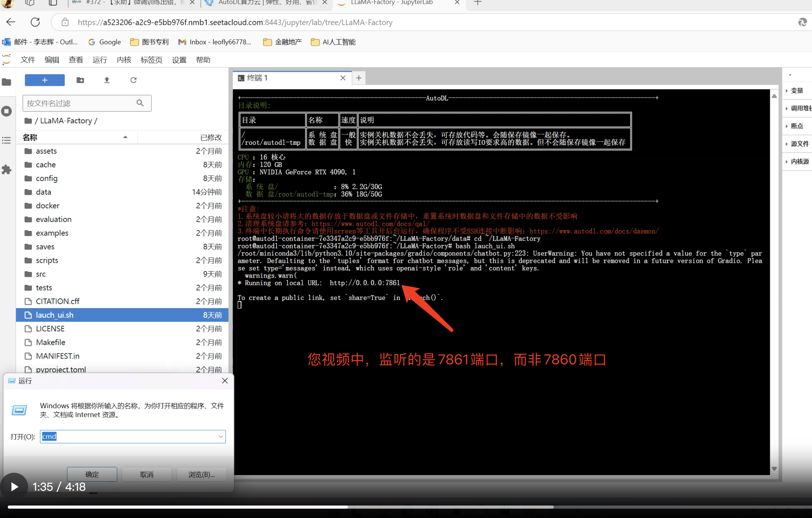Close the 运行 dialog
Screen dimensions: 812x518
pos(225,381)
